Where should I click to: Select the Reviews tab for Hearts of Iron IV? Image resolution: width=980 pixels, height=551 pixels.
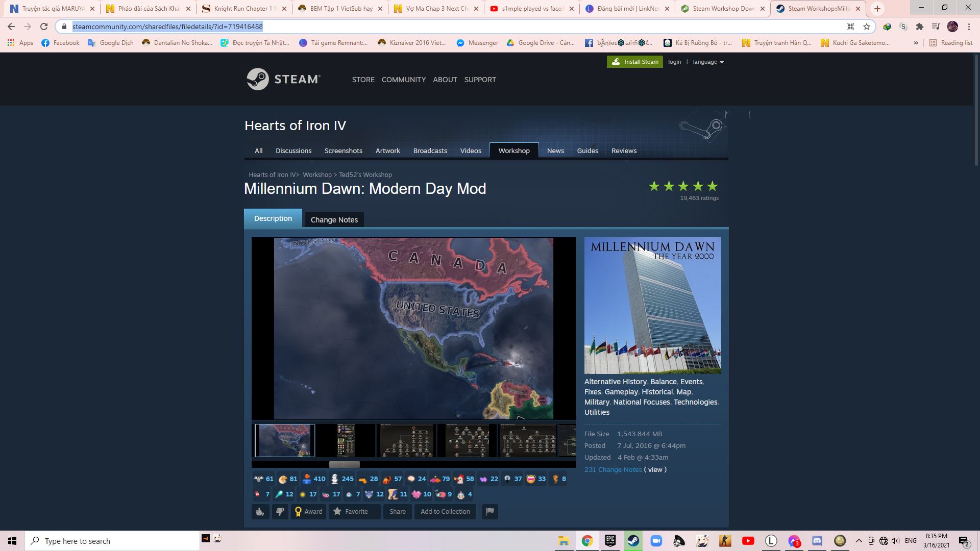click(x=624, y=151)
